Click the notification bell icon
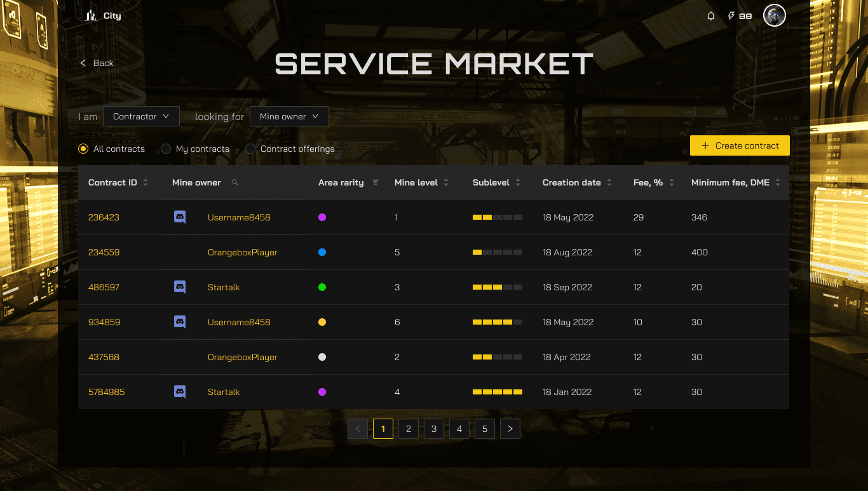The height and width of the screenshot is (491, 868). [x=711, y=16]
